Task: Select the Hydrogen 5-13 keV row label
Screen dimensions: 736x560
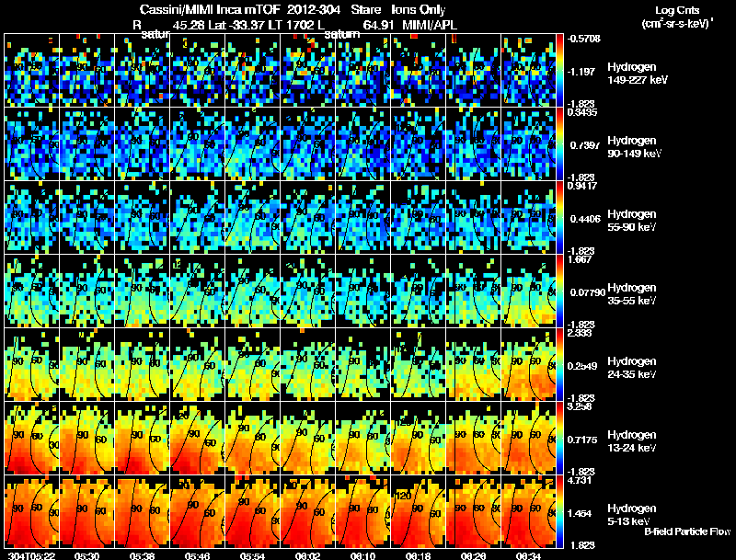Action: pyautogui.click(x=632, y=515)
